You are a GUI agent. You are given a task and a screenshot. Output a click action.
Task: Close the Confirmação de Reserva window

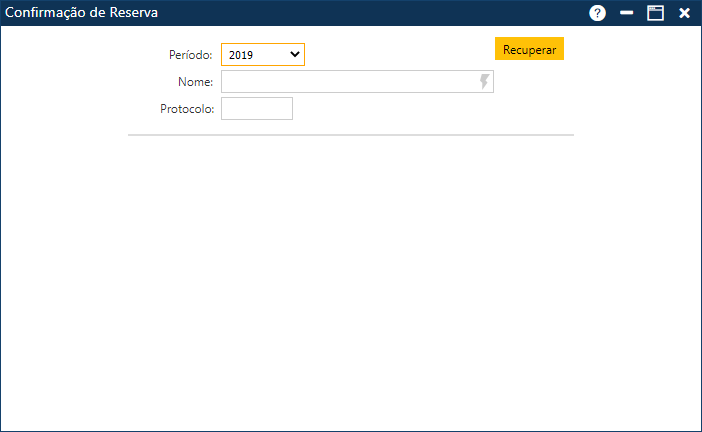(x=685, y=13)
